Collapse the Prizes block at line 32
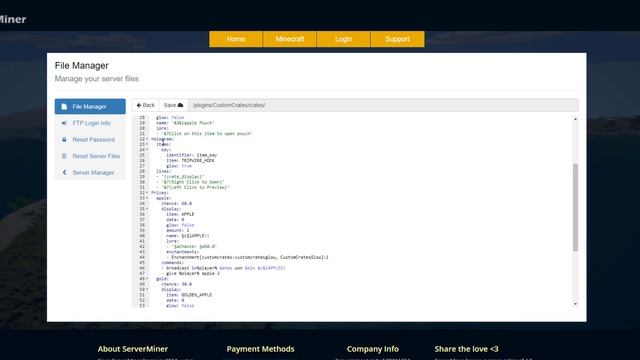 point(147,193)
